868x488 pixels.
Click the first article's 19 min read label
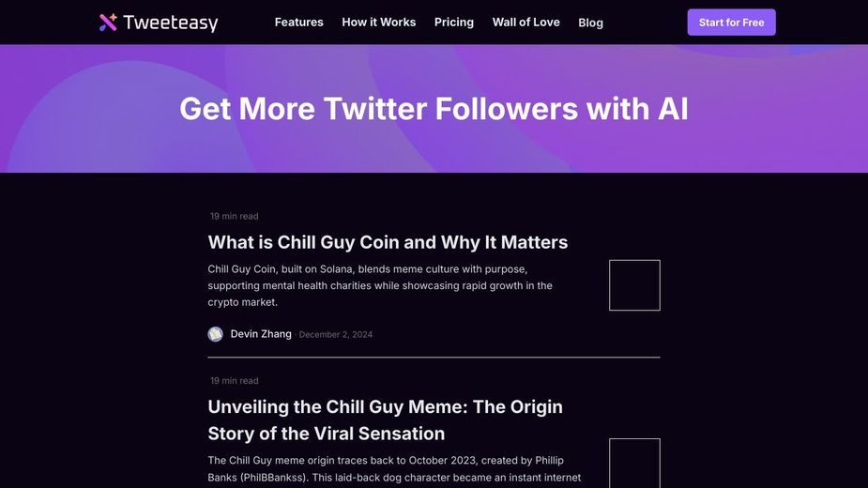click(235, 217)
